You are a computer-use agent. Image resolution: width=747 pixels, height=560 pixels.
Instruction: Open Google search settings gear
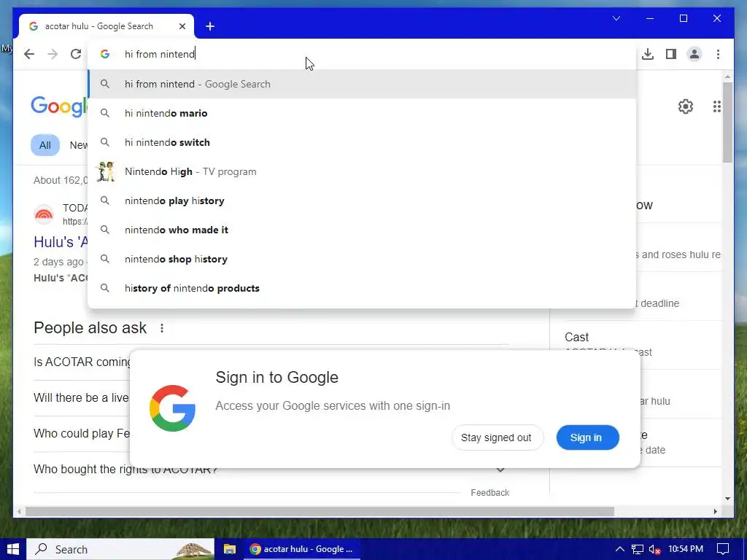tap(686, 106)
